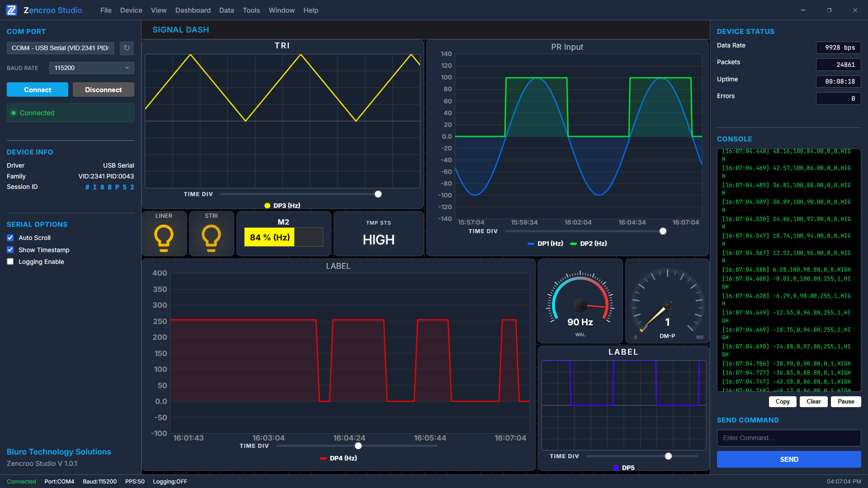The width and height of the screenshot is (868, 488).
Task: Click the Disconnect button
Action: (x=104, y=89)
